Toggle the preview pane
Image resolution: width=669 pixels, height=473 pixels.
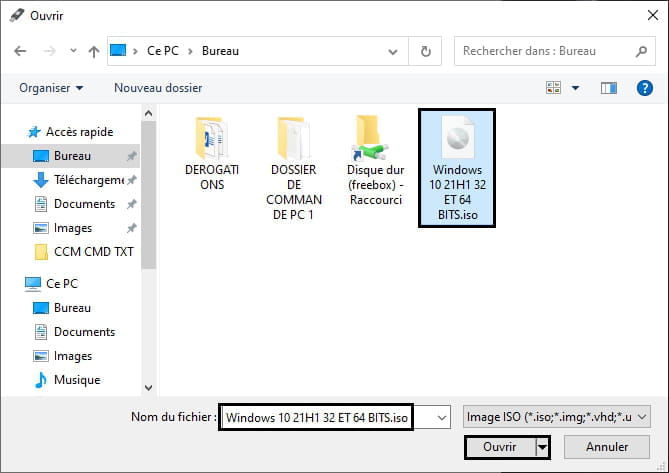click(608, 88)
